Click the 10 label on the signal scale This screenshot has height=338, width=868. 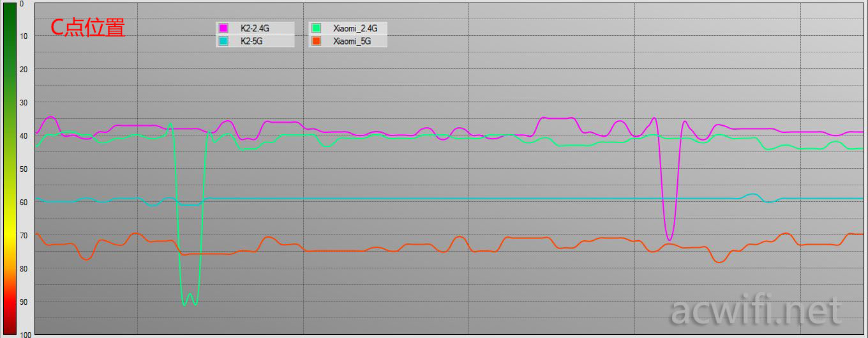pyautogui.click(x=24, y=36)
